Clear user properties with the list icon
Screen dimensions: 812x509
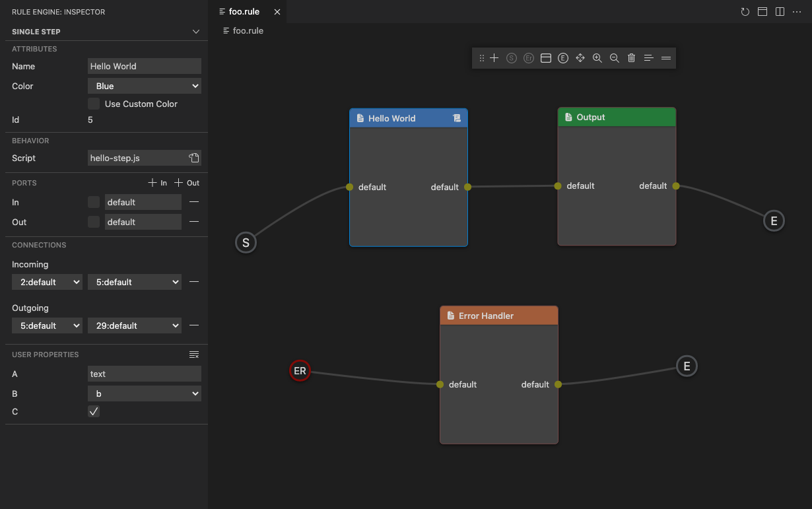click(x=193, y=355)
